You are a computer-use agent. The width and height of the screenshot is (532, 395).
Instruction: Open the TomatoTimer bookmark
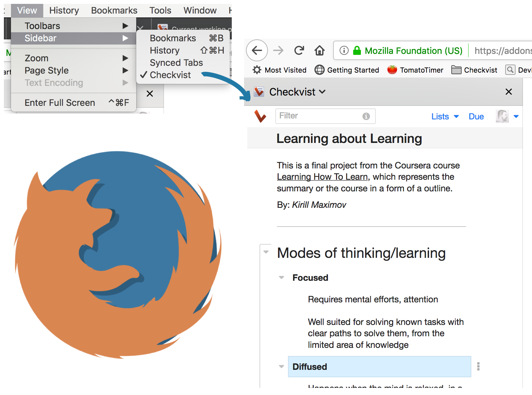[415, 70]
